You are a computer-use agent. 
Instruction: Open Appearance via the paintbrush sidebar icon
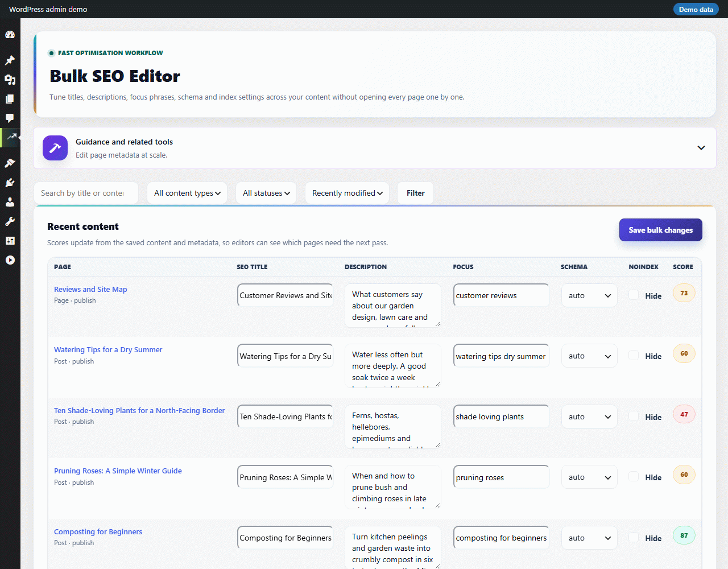click(10, 163)
